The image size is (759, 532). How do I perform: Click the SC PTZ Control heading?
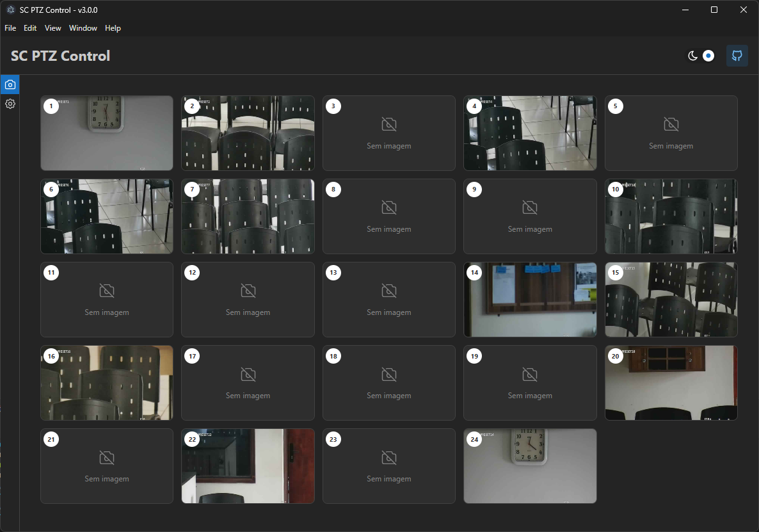tap(61, 56)
